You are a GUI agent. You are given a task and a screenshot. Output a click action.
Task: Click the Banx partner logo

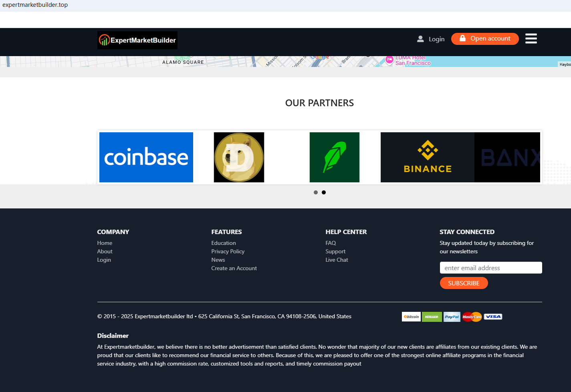tap(507, 157)
